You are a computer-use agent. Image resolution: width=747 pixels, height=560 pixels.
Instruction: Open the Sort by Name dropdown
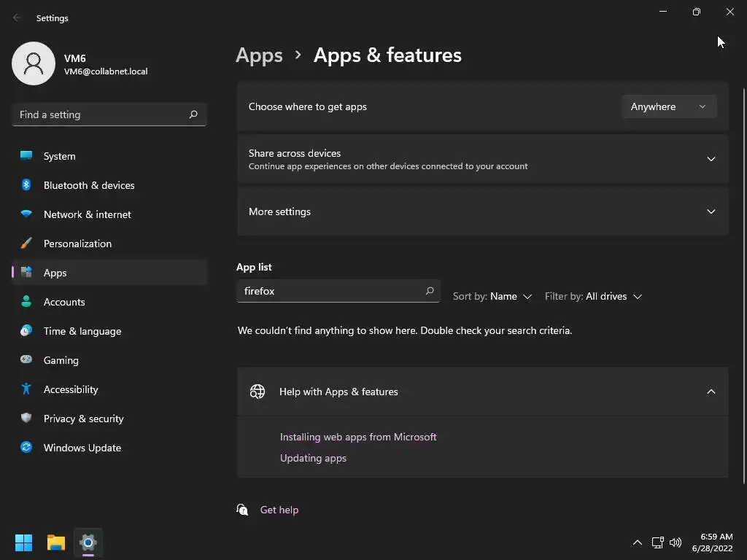point(492,297)
